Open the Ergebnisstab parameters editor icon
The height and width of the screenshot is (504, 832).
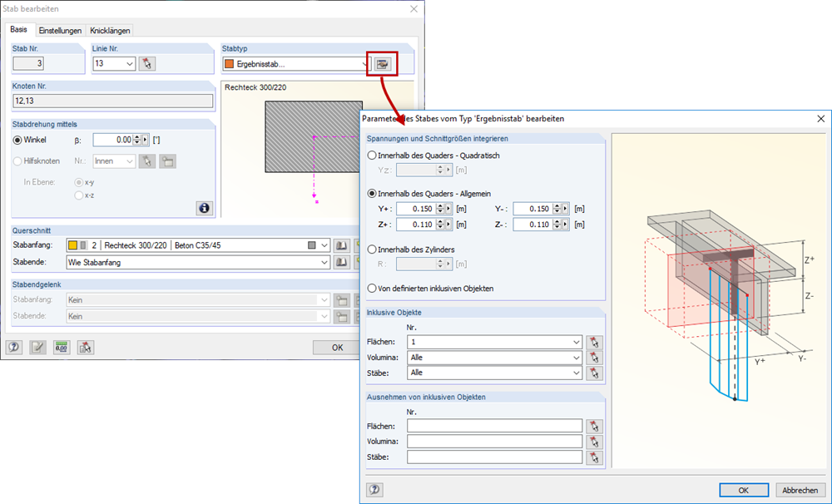[383, 63]
